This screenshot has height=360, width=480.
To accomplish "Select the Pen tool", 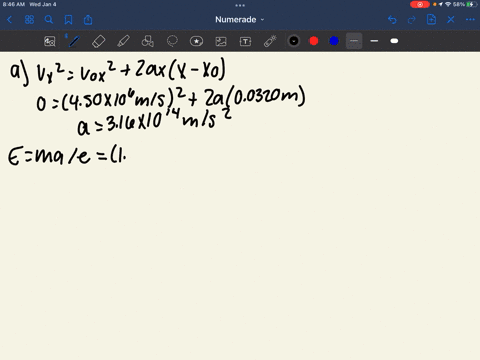I will pos(74,41).
